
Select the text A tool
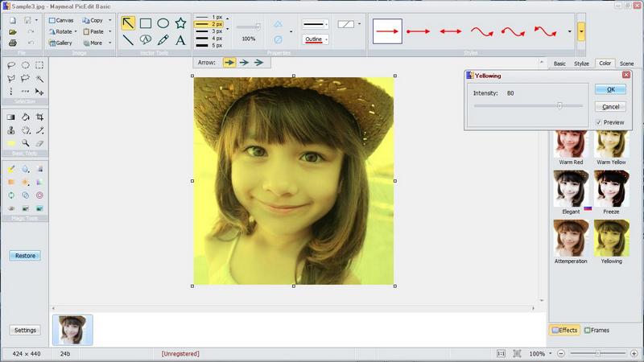pos(180,39)
